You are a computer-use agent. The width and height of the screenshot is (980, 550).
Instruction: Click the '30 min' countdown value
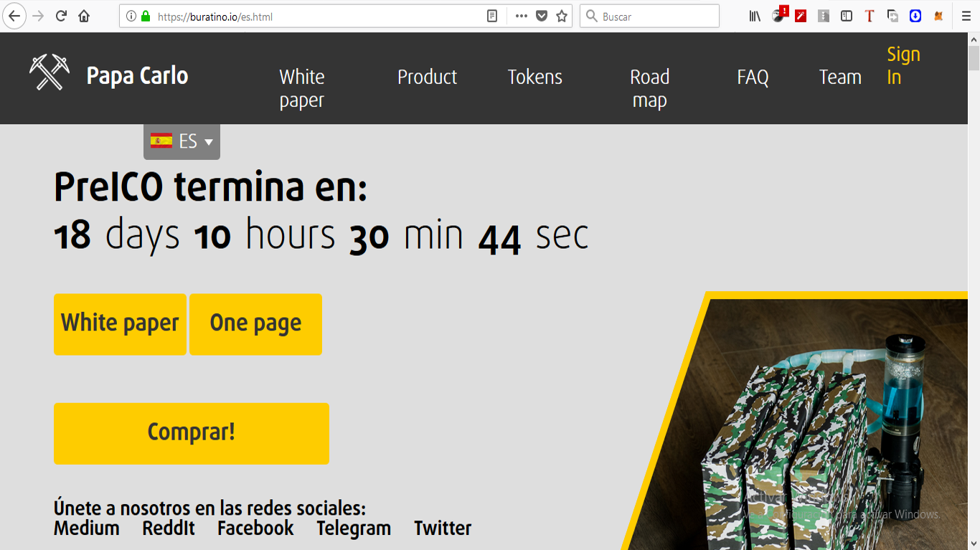406,236
